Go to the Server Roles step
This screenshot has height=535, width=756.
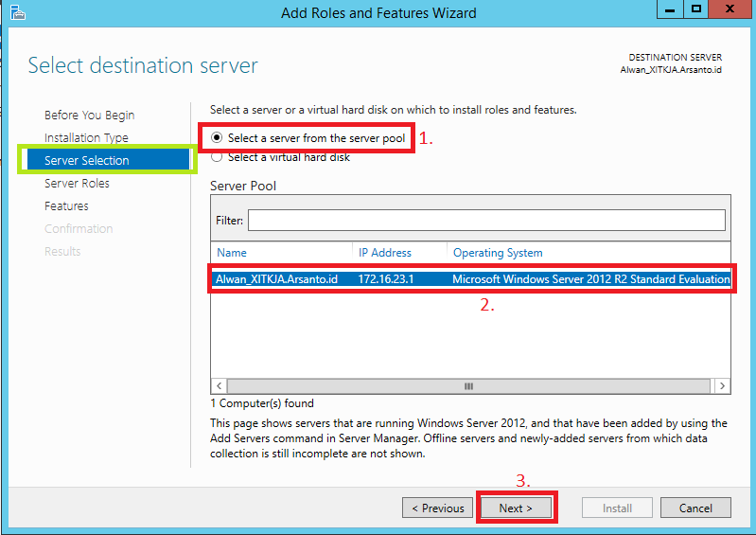[x=77, y=184]
